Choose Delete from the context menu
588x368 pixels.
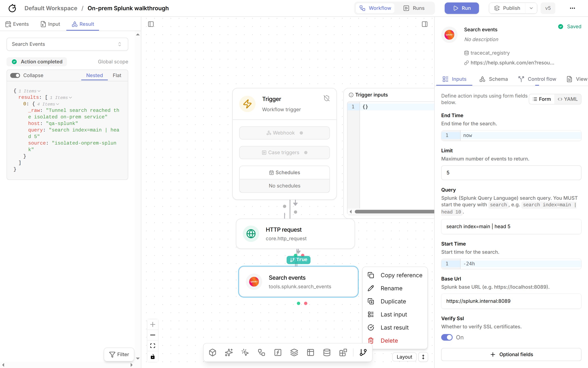(395, 340)
